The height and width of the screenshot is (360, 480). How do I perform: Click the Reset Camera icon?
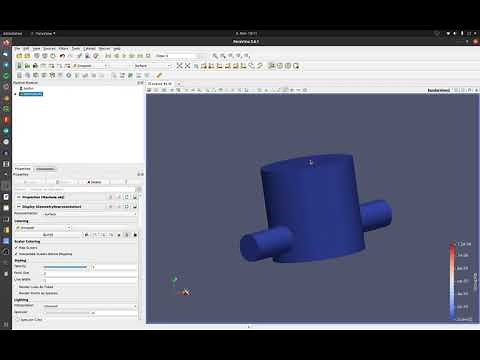click(x=179, y=66)
